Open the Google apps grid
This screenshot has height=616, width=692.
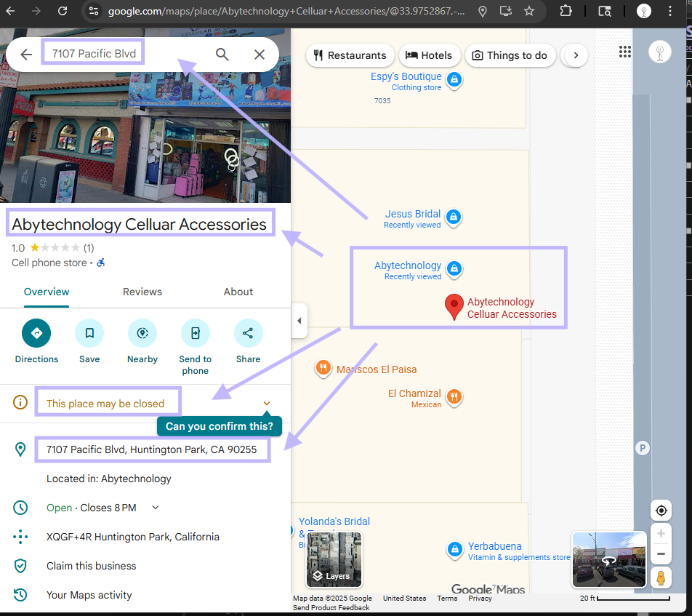[625, 52]
